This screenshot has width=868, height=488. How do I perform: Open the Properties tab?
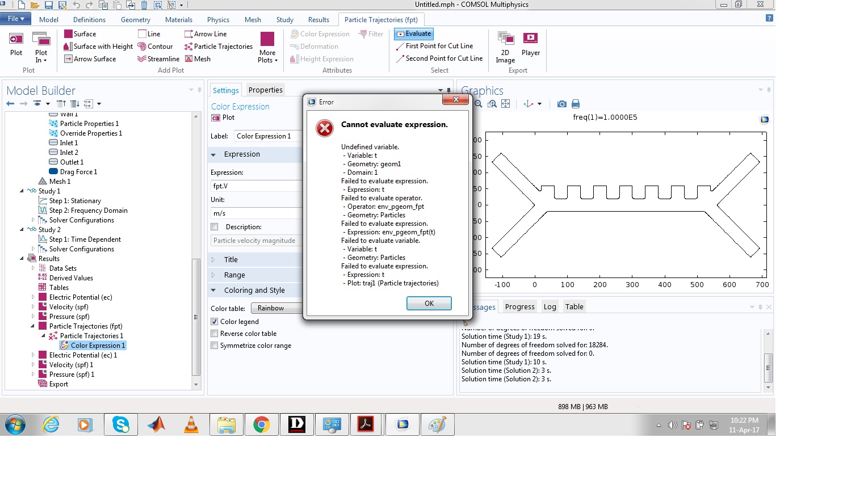(265, 90)
